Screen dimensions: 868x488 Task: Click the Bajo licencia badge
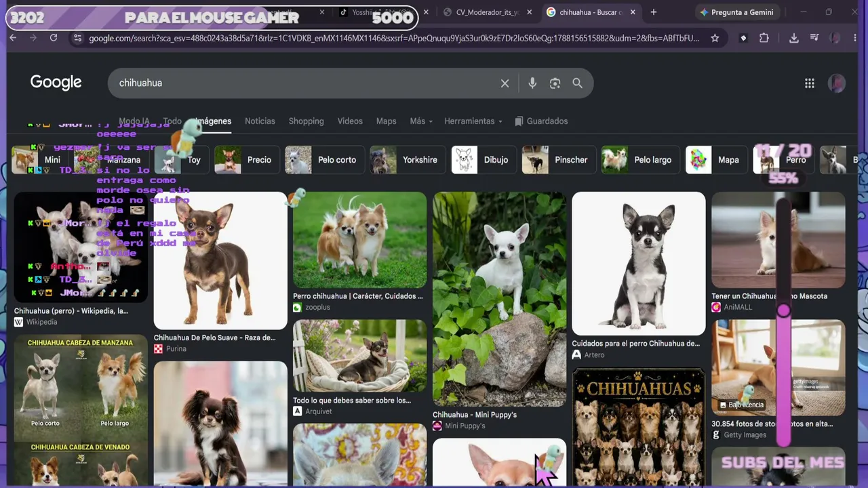tap(742, 405)
